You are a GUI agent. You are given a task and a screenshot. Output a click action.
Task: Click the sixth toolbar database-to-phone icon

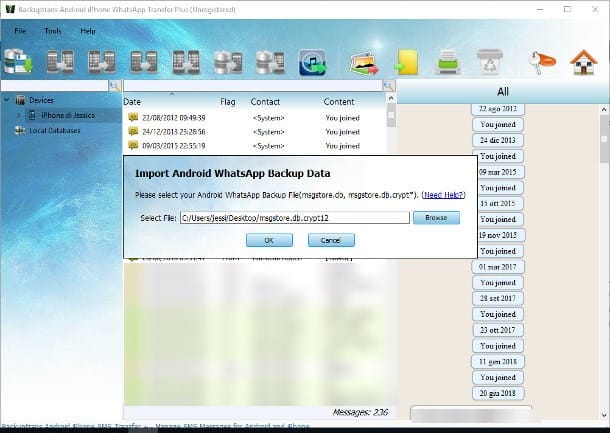tap(228, 62)
